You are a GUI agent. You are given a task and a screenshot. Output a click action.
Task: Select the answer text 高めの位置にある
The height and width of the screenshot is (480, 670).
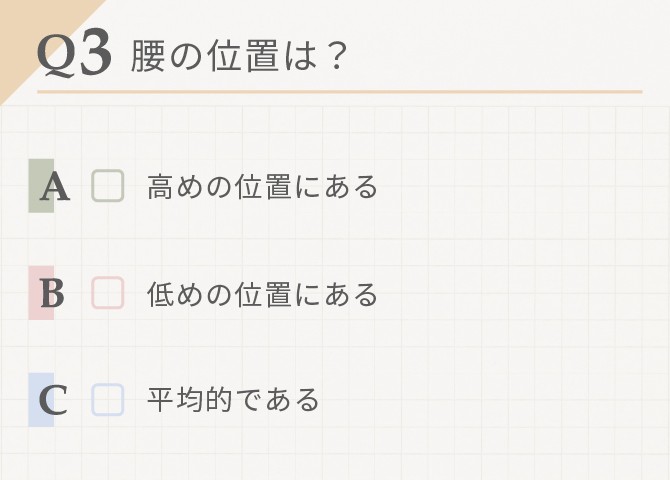coord(262,186)
